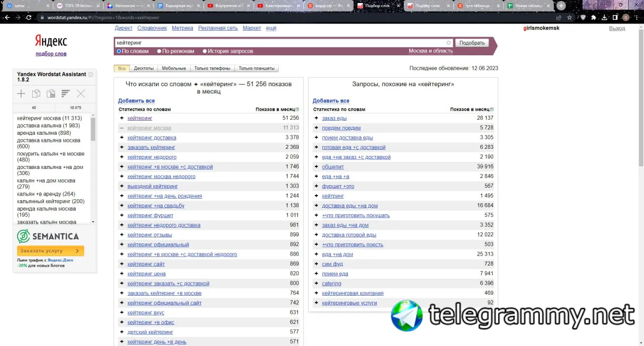Open the 'Директ' link
644x346 pixels.
click(124, 28)
